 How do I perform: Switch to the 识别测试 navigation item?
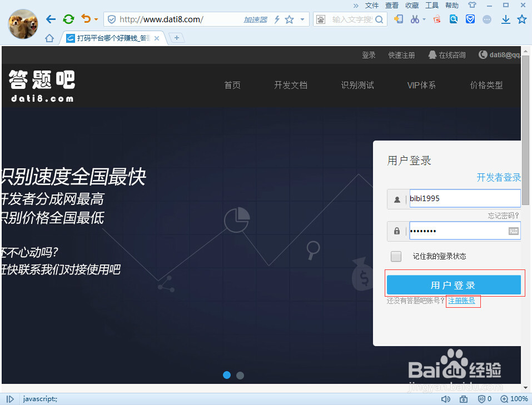coord(357,85)
